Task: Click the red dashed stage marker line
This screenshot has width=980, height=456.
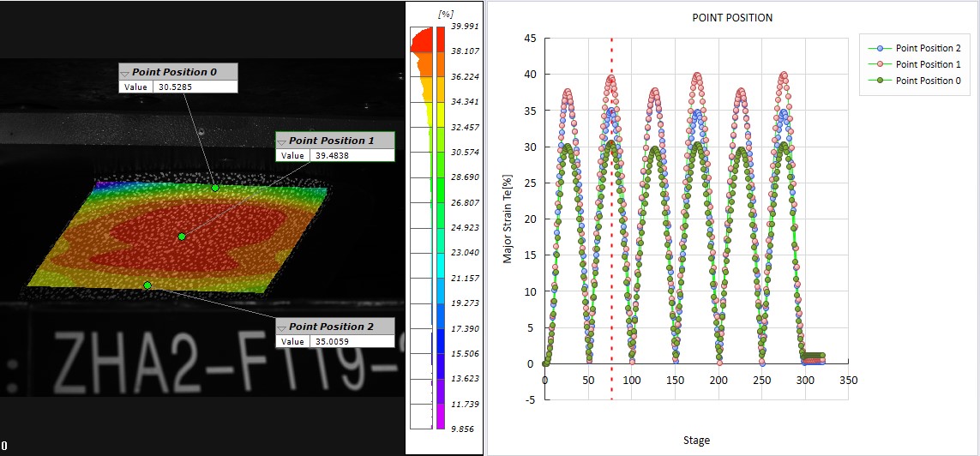Action: [x=611, y=257]
